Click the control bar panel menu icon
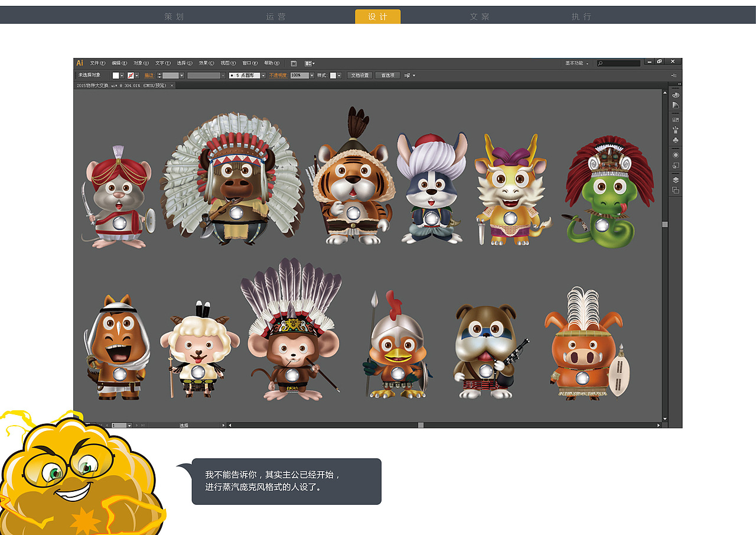This screenshot has width=756, height=535. pos(674,75)
